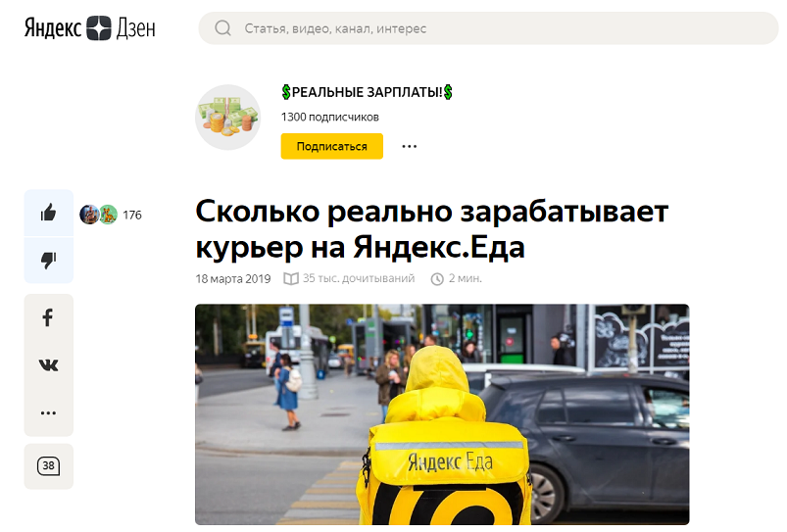
Task: Open more sharing options in sidebar
Action: [48, 413]
